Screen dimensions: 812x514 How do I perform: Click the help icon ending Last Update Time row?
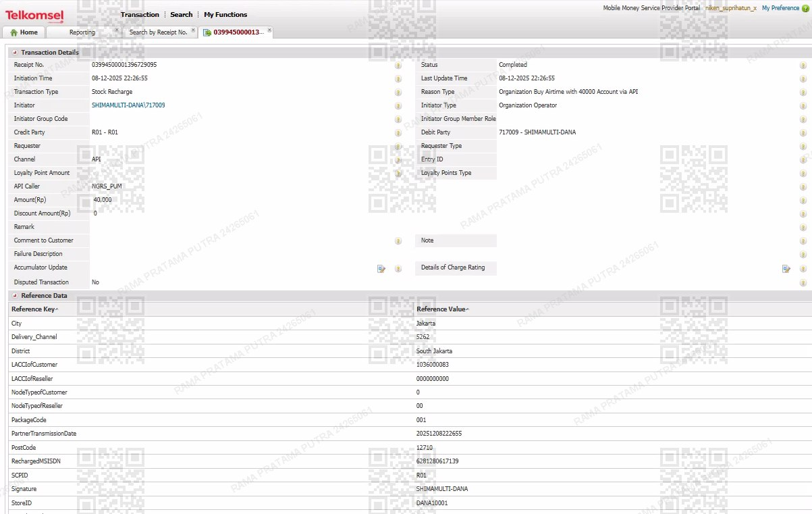click(803, 79)
